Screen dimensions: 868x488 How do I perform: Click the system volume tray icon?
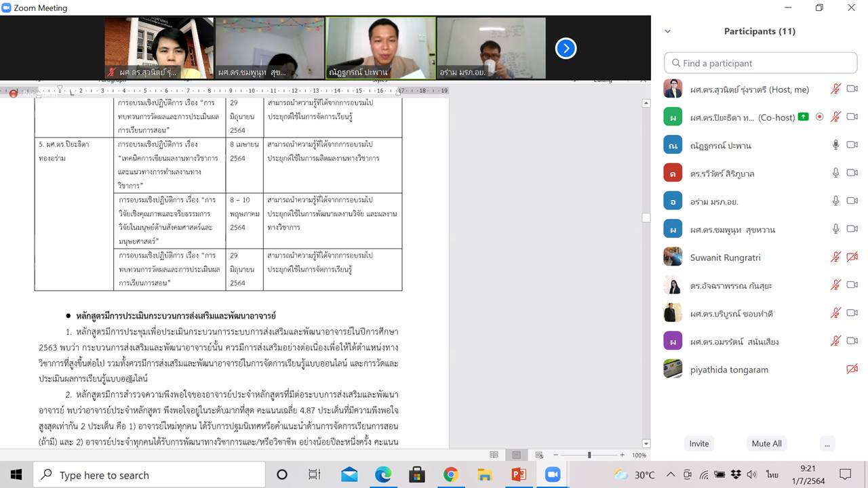[752, 474]
